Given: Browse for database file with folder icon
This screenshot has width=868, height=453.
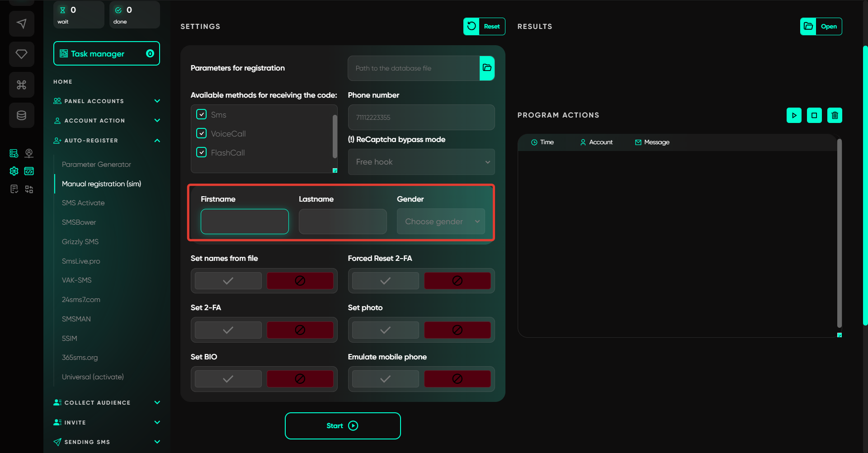Looking at the screenshot, I should 487,68.
